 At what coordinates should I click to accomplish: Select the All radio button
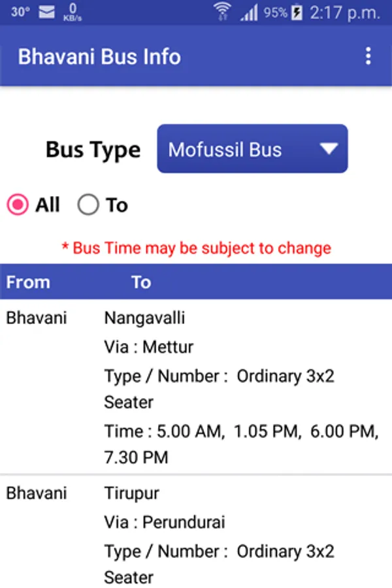pos(18,205)
